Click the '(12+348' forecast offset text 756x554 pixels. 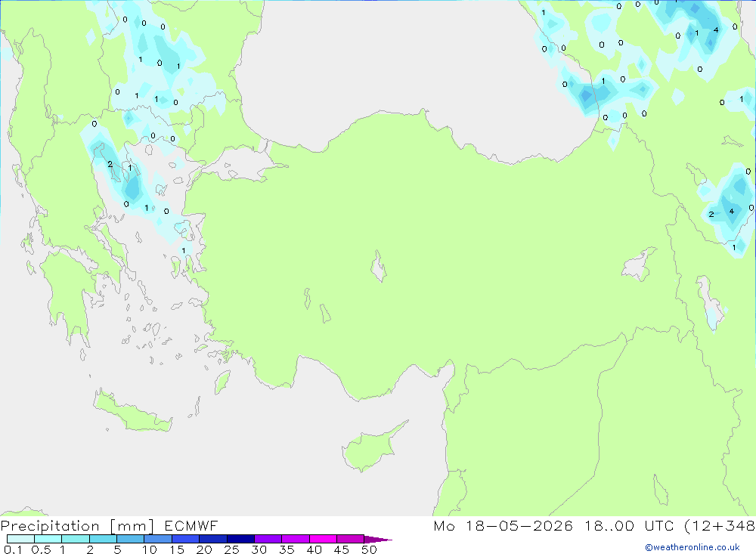[720, 525]
